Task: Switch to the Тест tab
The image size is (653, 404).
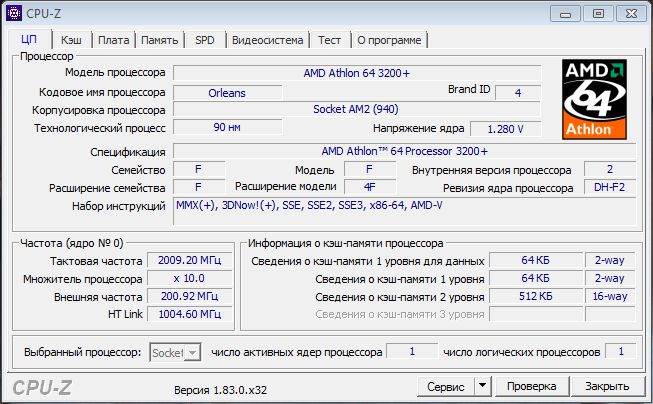Action: [329, 40]
